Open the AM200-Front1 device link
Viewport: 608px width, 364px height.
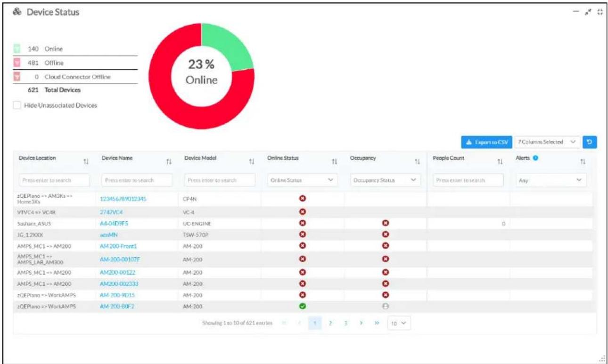(118, 246)
